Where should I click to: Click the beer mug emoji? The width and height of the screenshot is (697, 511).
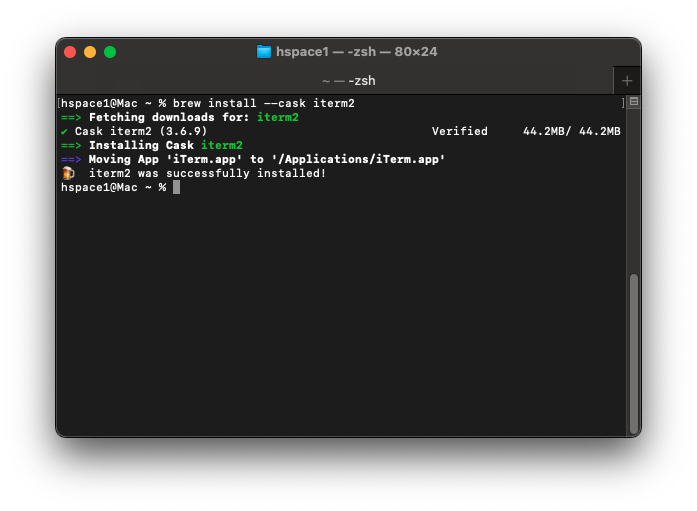click(x=67, y=174)
